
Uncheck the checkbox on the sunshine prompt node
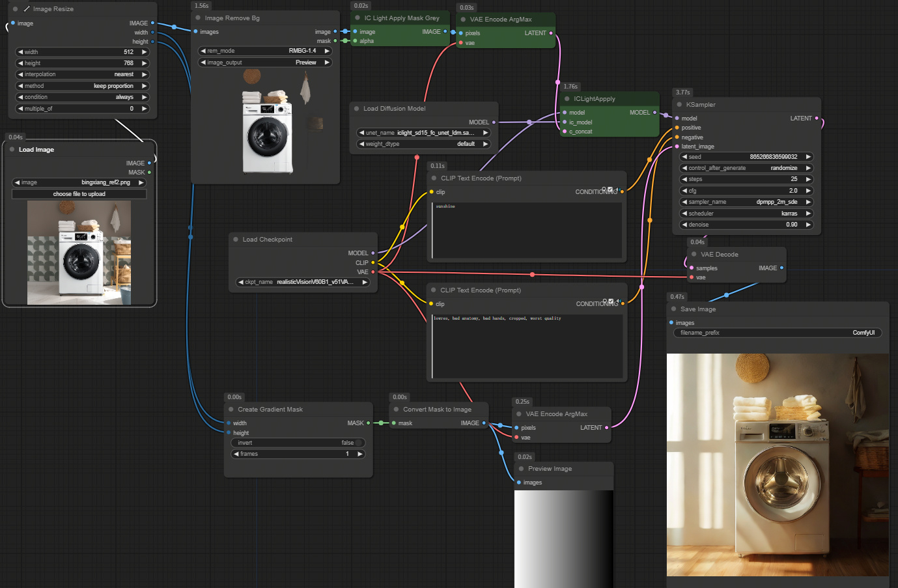[x=610, y=188]
